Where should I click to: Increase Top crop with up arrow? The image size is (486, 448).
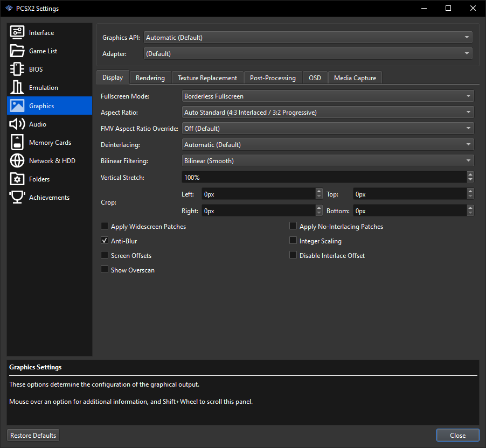(x=470, y=192)
